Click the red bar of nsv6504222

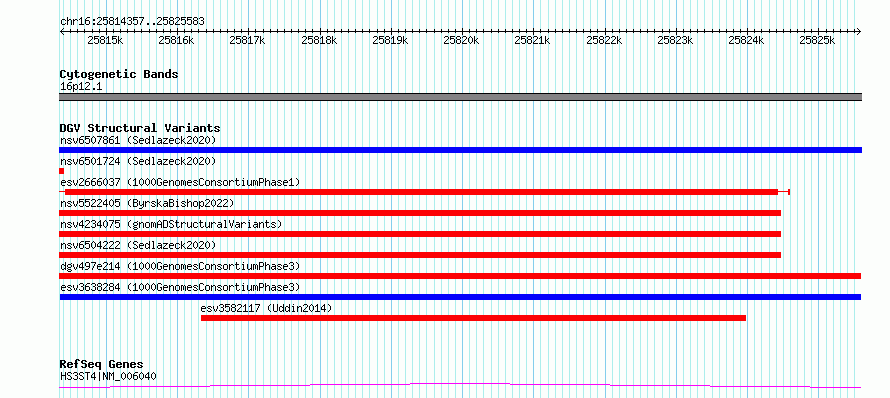pyautogui.click(x=420, y=255)
